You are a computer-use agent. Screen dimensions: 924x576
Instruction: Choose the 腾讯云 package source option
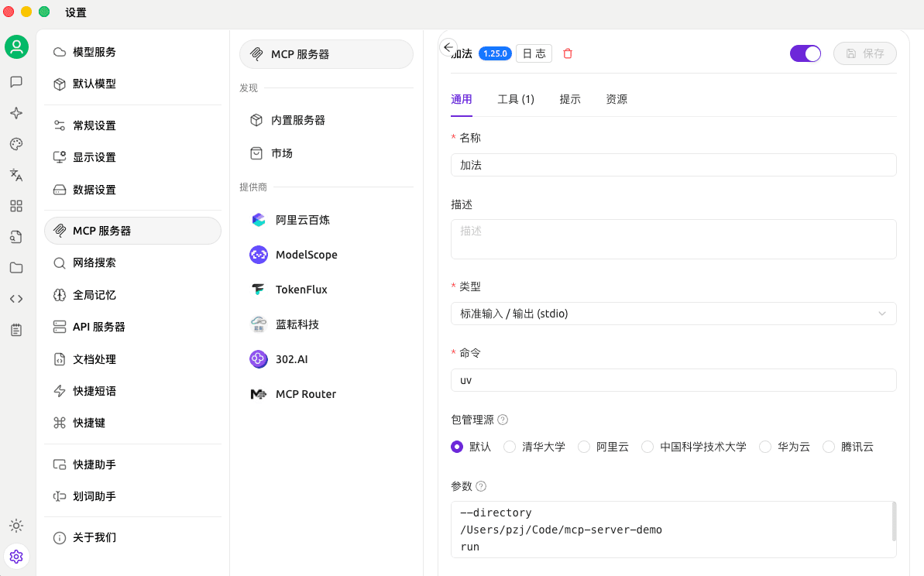[829, 447]
